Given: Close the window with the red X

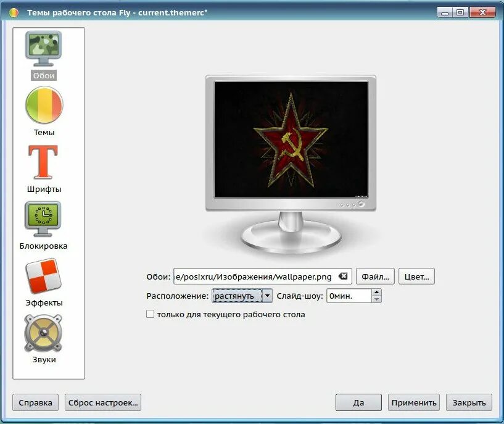Looking at the screenshot, I should tap(482, 12).
